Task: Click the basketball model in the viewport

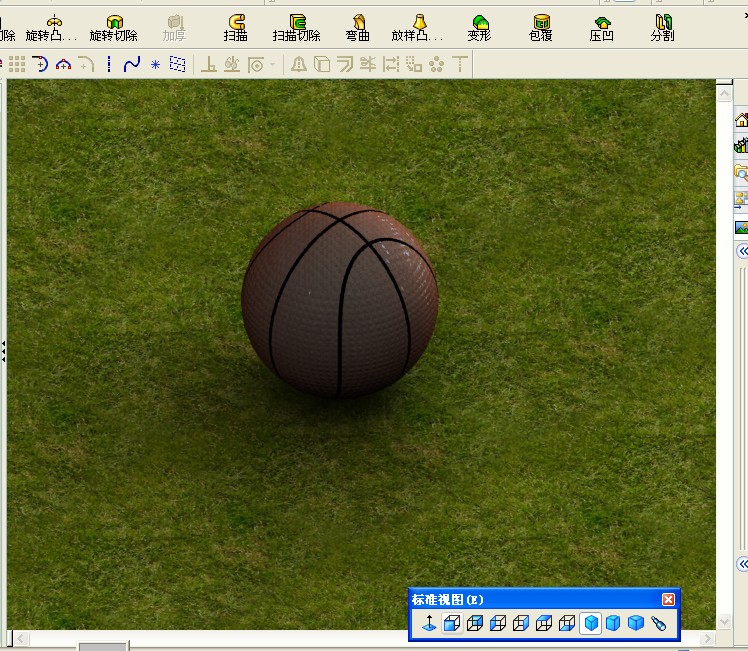Action: [x=340, y=300]
